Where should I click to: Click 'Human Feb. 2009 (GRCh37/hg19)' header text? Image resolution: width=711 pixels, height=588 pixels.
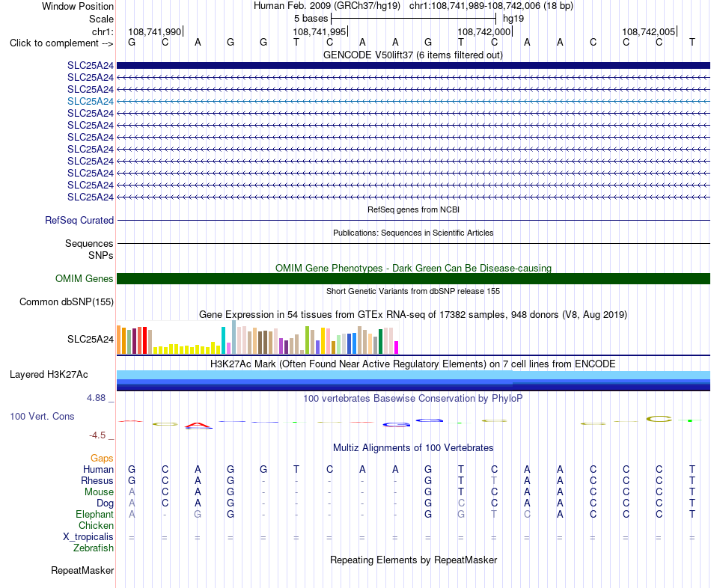pyautogui.click(x=327, y=6)
